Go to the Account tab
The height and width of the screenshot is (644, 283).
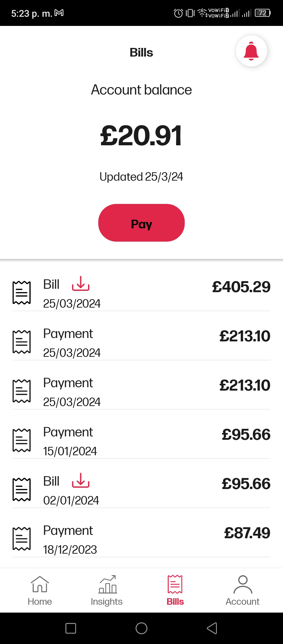click(x=243, y=591)
